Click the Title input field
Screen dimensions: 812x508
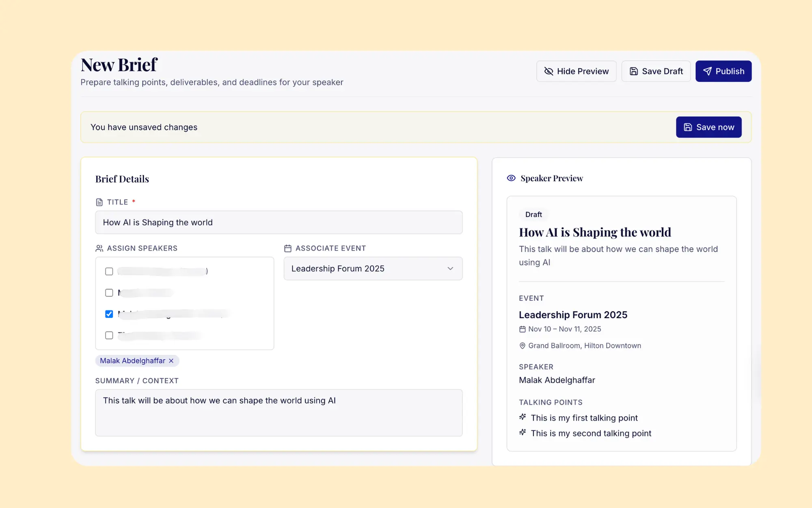(279, 222)
